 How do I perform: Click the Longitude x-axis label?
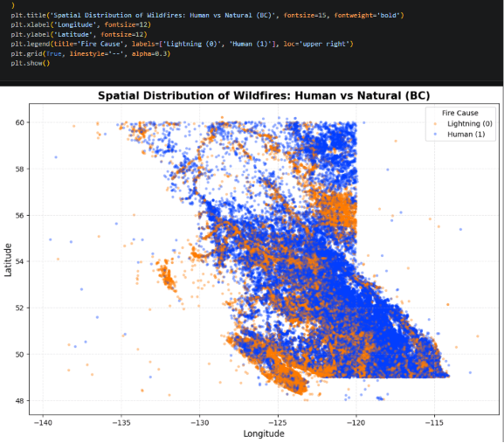(264, 433)
